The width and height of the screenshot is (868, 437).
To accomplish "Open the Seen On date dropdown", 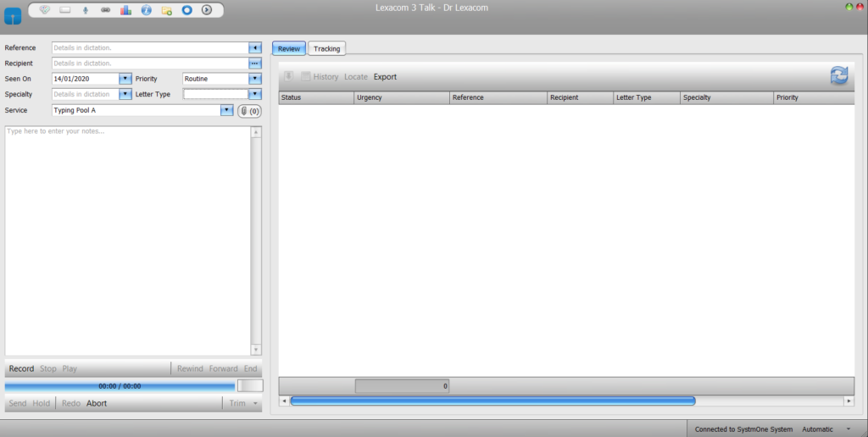I will [x=125, y=79].
